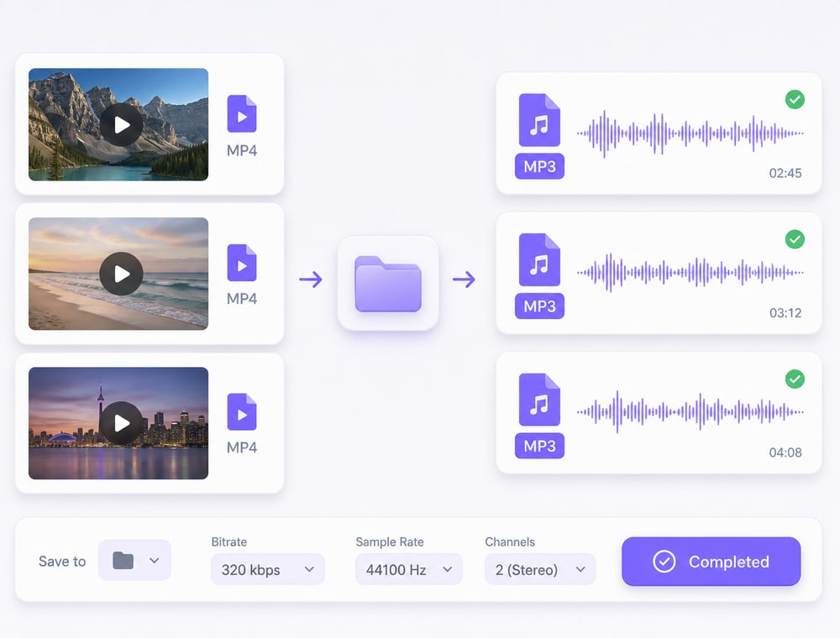Click the waveform of the 02:45 track
The image size is (840, 638).
point(690,133)
